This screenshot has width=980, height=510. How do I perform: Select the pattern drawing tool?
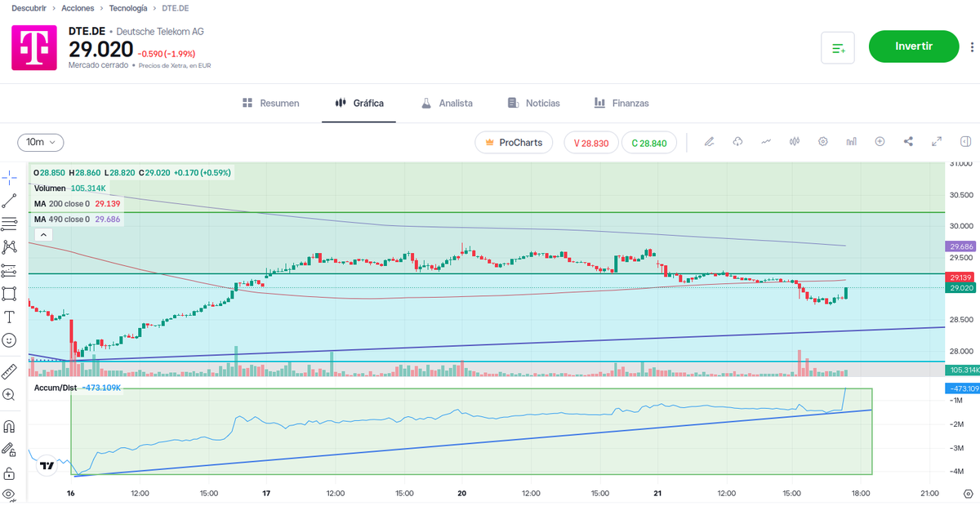pyautogui.click(x=9, y=246)
